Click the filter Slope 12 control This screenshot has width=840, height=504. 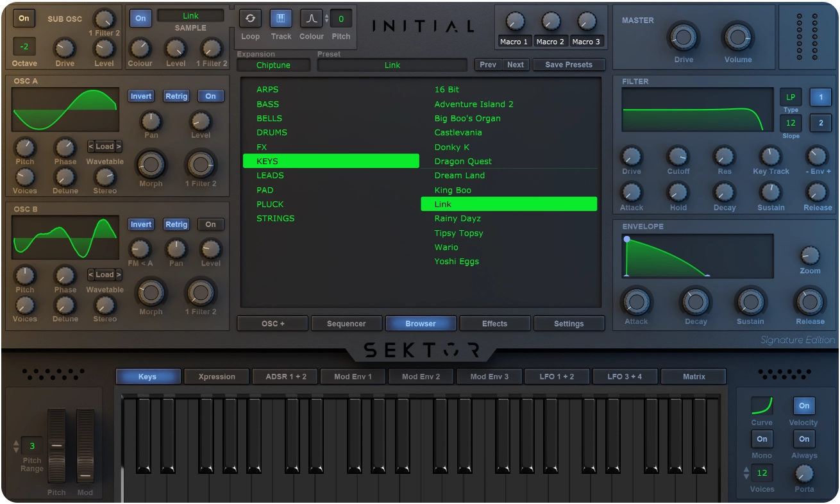791,123
